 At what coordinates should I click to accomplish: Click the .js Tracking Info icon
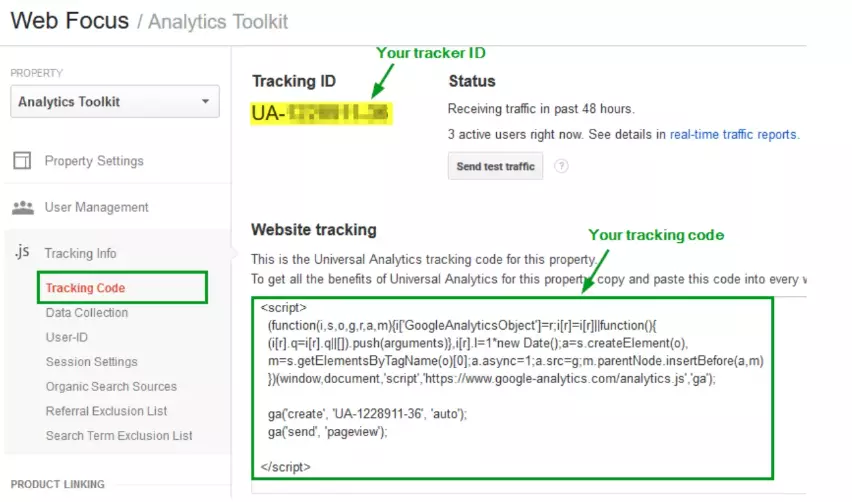tap(22, 252)
